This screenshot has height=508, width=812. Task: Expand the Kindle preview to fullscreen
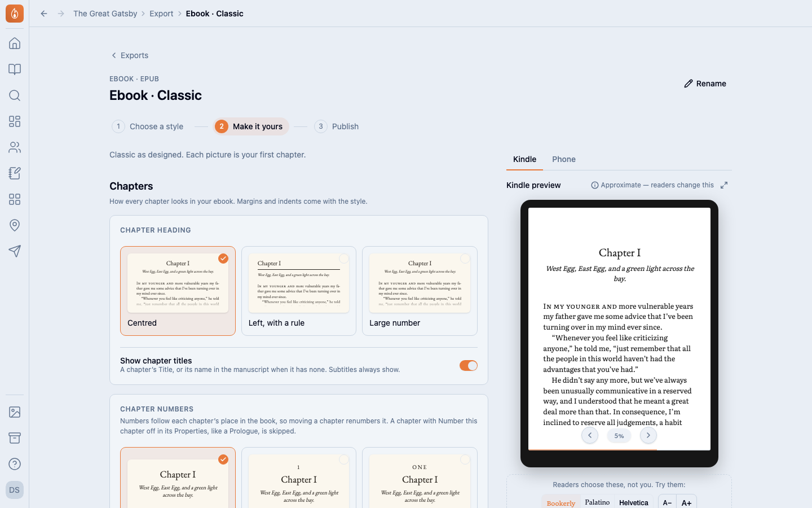[x=724, y=185]
